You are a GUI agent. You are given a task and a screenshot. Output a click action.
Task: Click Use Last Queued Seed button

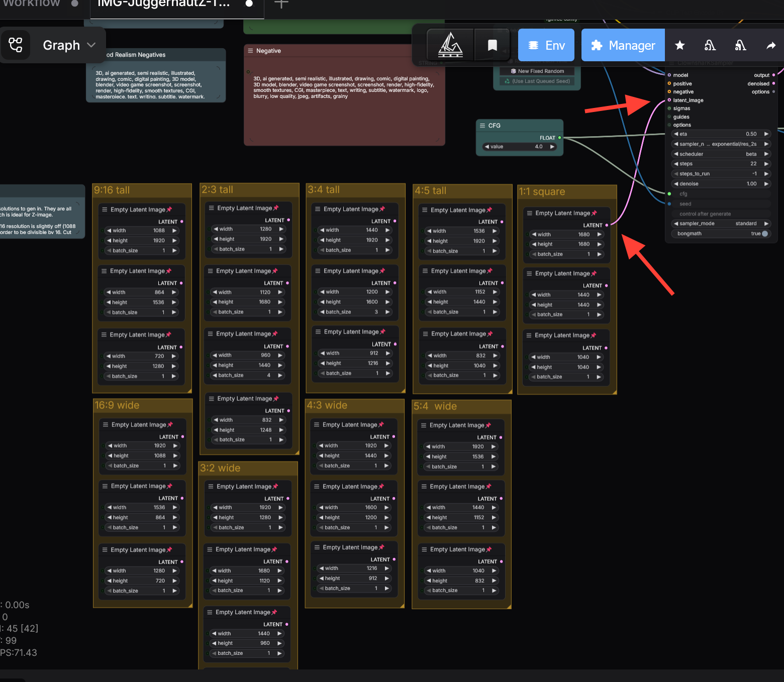(x=537, y=81)
